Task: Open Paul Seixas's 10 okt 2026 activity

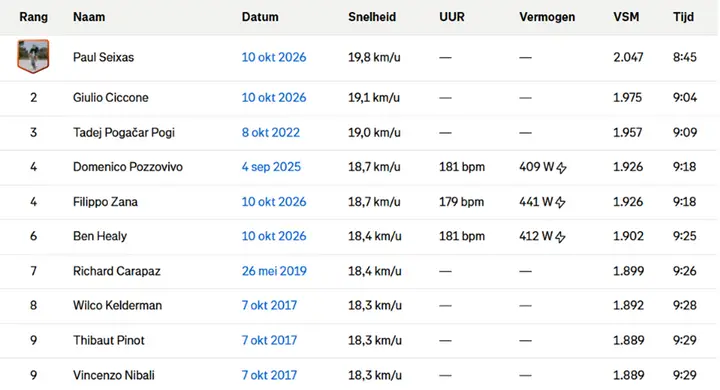Action: pos(274,57)
